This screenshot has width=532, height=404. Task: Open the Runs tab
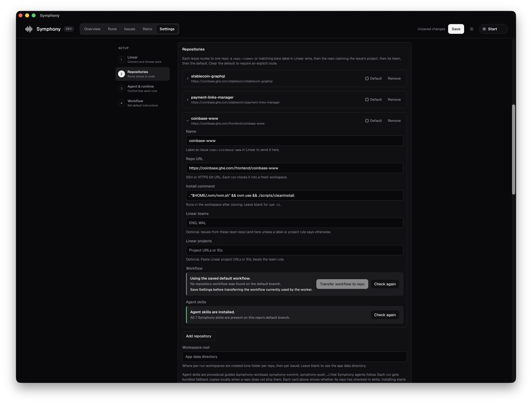coord(112,29)
